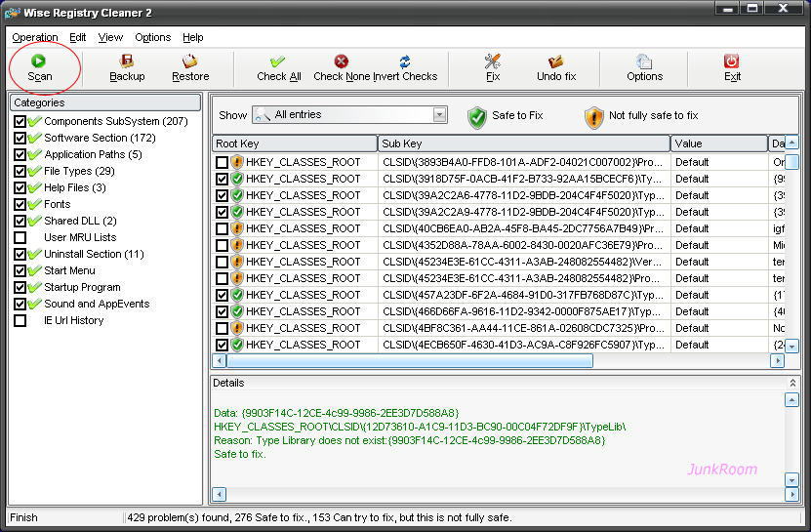The image size is (811, 532).
Task: Check the CLSID {4352D88A entry box
Action: (222, 245)
